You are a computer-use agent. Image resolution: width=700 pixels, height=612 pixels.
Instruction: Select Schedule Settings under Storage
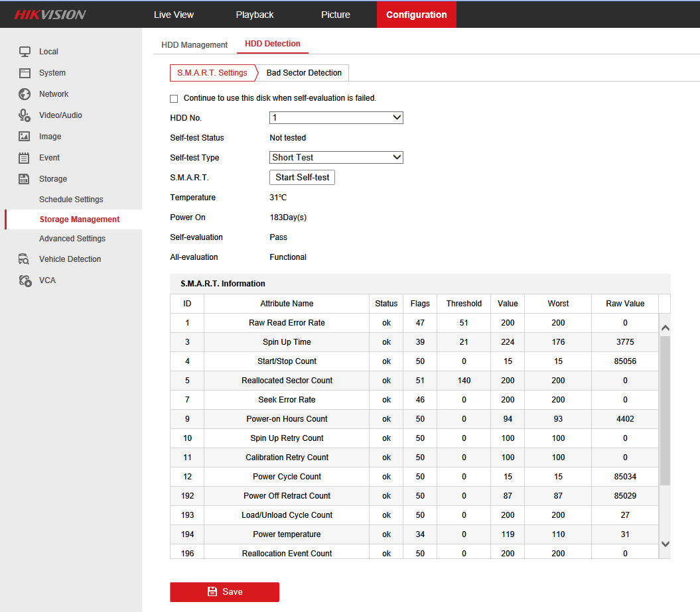point(71,200)
